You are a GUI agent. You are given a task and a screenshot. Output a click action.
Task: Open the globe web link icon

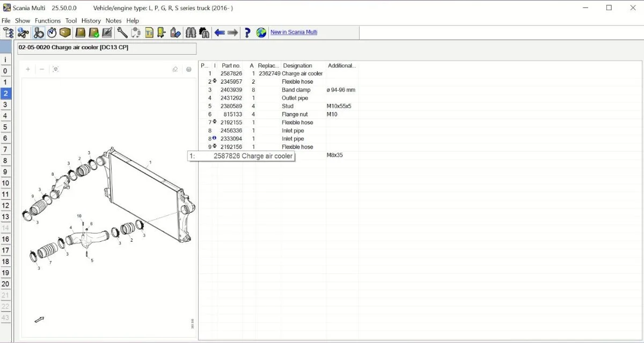click(x=260, y=32)
